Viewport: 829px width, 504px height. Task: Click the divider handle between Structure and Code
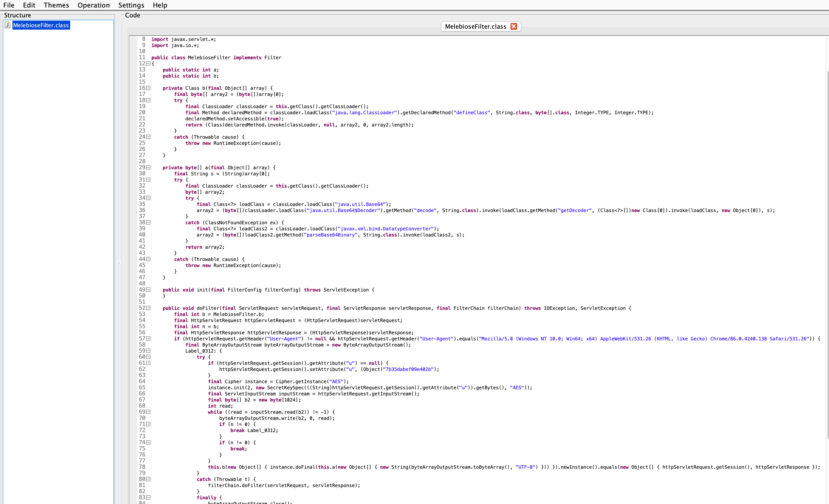point(119,263)
